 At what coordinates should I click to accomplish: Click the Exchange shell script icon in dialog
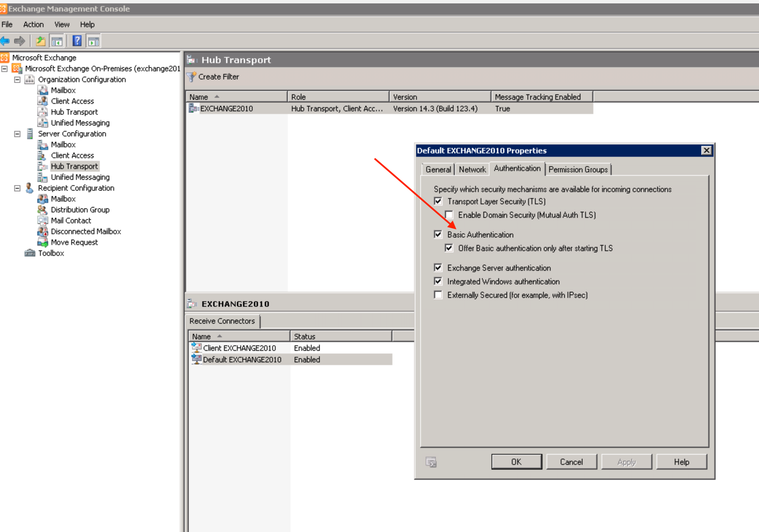coord(431,462)
